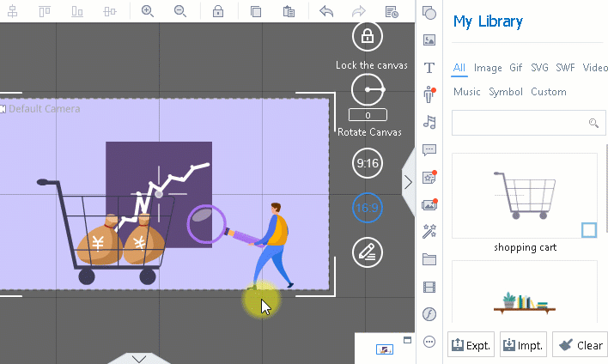The image size is (608, 364).
Task: Click the copy icon in toolbar
Action: tap(256, 11)
